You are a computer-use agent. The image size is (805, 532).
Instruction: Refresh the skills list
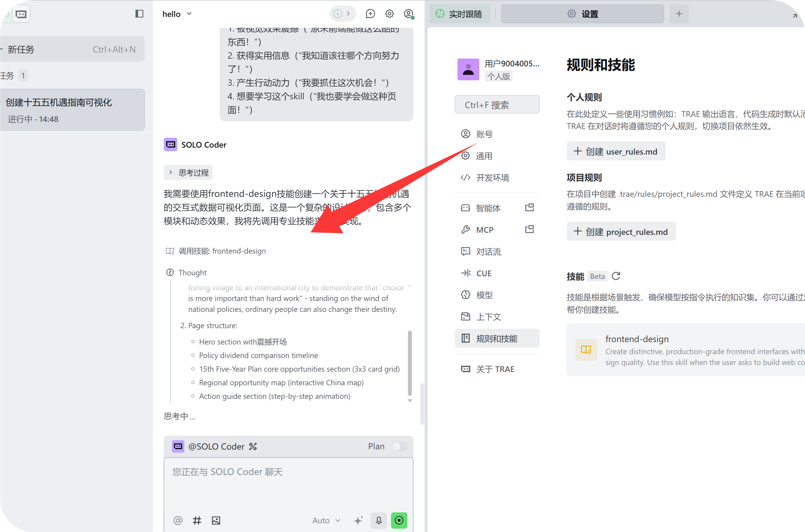click(616, 276)
